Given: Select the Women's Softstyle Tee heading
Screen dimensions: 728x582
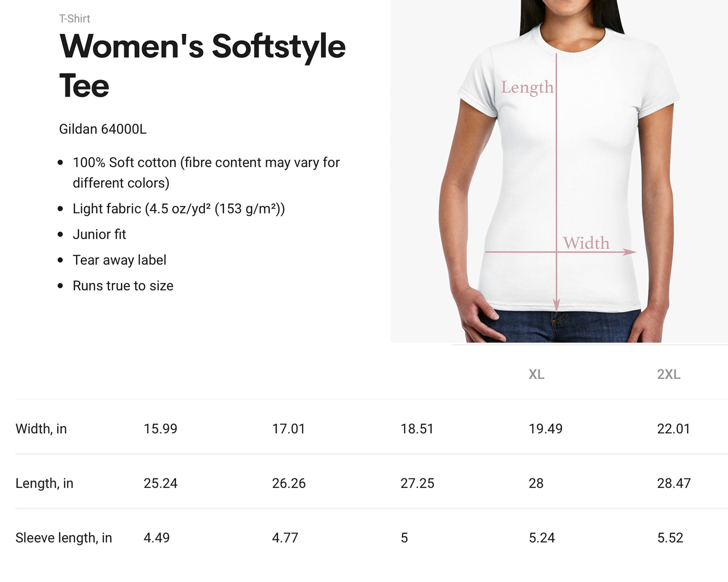Looking at the screenshot, I should [202, 66].
